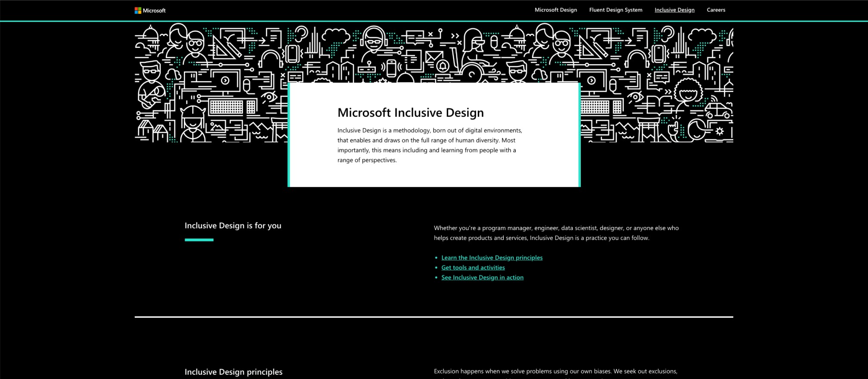
Task: Click the Microsoft Inclusive Design heading
Action: 410,112
